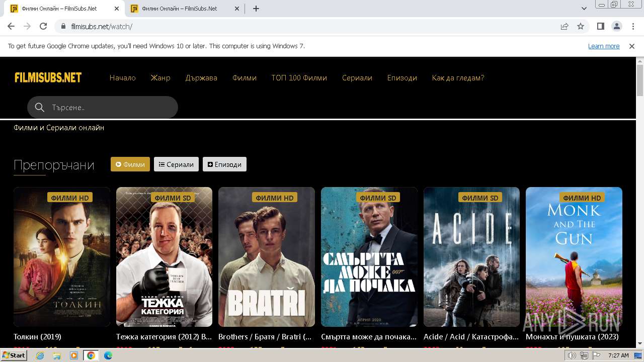Go to the Филми menu item
The width and height of the screenshot is (644, 362).
coord(245,78)
